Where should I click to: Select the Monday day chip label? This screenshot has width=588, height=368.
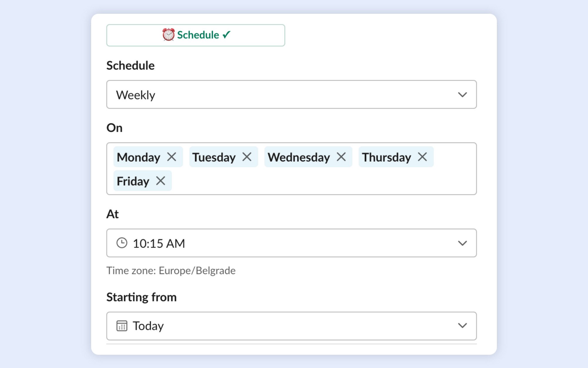point(138,157)
